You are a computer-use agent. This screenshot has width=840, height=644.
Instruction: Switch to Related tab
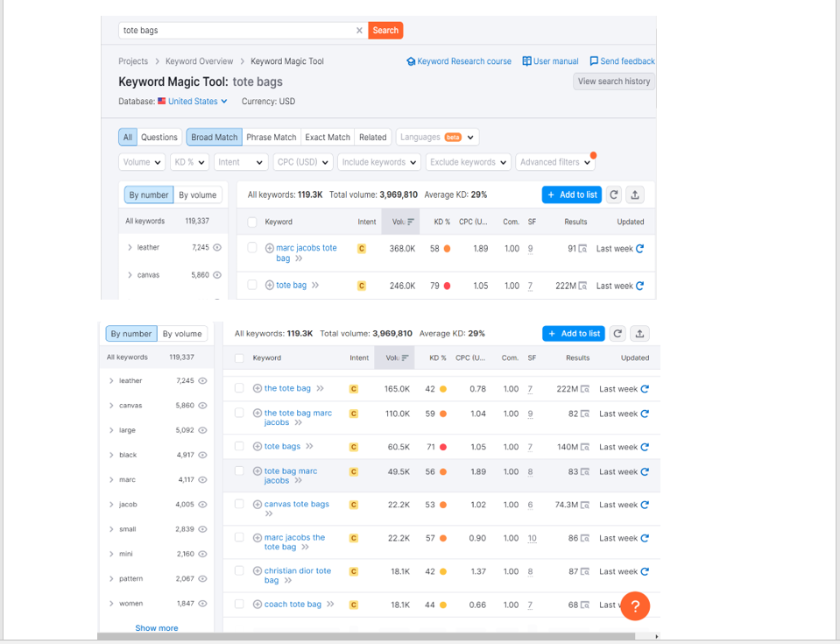373,138
